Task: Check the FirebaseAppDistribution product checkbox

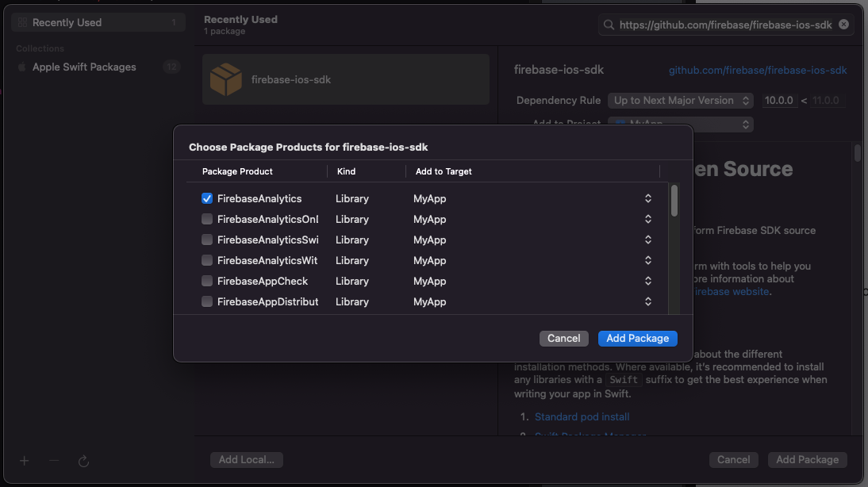Action: click(x=207, y=301)
